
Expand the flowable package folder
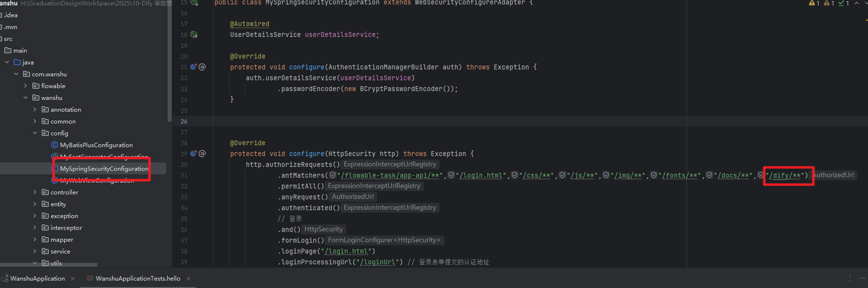[x=26, y=86]
